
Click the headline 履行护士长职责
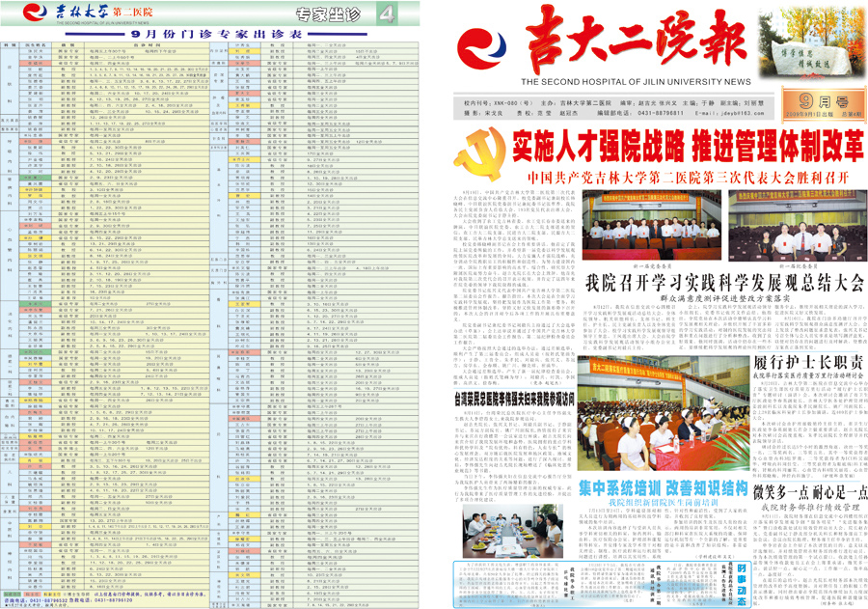coord(808,362)
